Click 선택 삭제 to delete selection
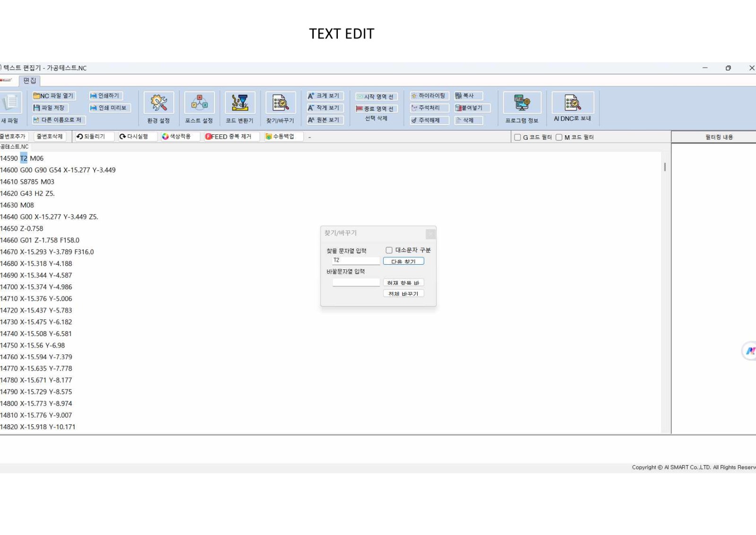The width and height of the screenshot is (756, 535). coord(376,118)
